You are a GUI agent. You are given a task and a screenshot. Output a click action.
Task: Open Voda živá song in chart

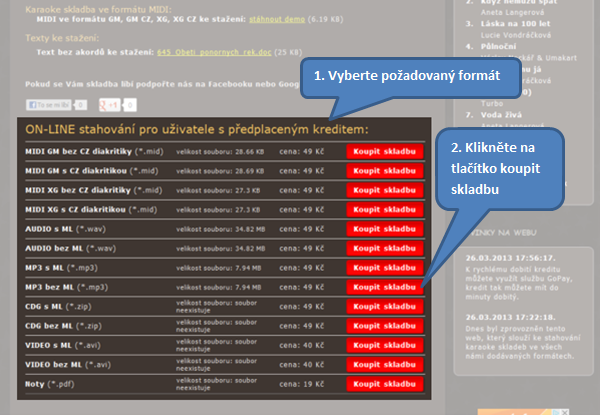pos(501,115)
